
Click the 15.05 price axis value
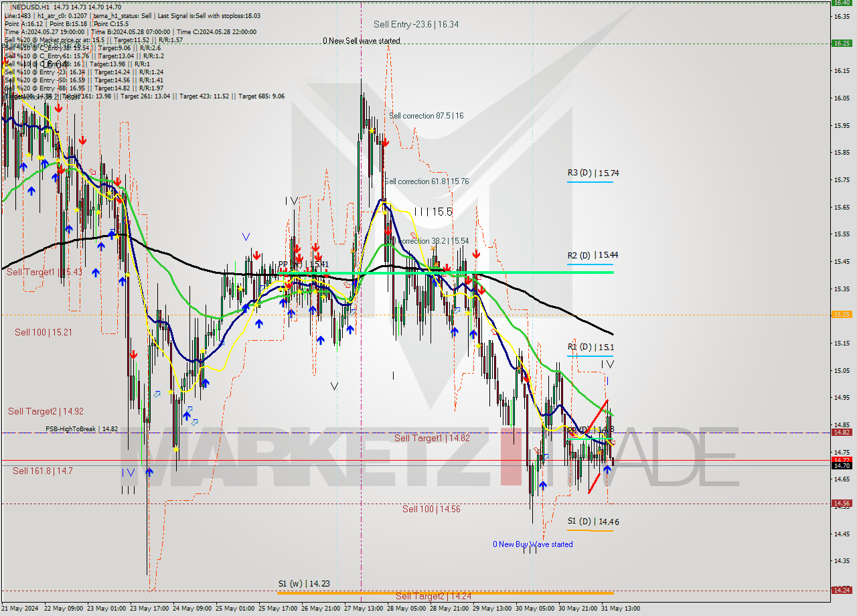click(x=842, y=370)
